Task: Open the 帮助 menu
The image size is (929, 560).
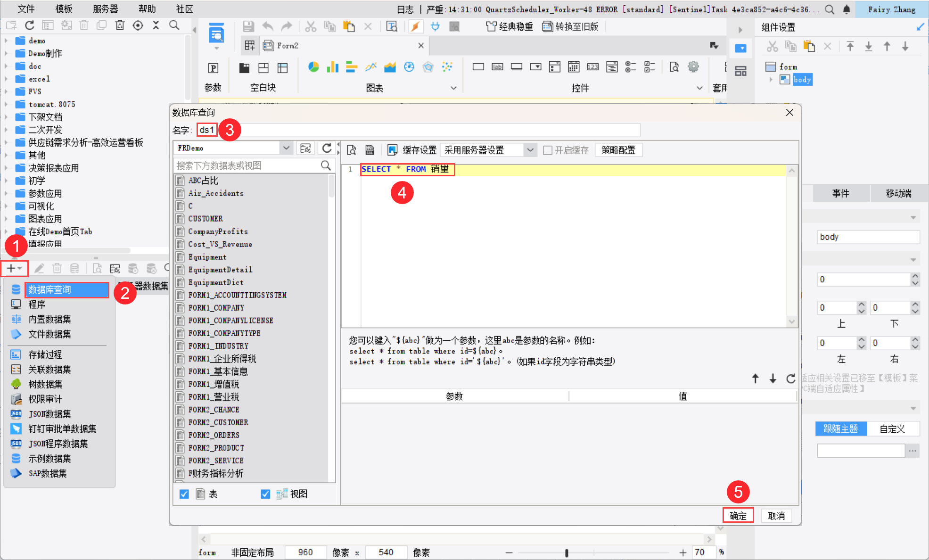Action: click(147, 9)
